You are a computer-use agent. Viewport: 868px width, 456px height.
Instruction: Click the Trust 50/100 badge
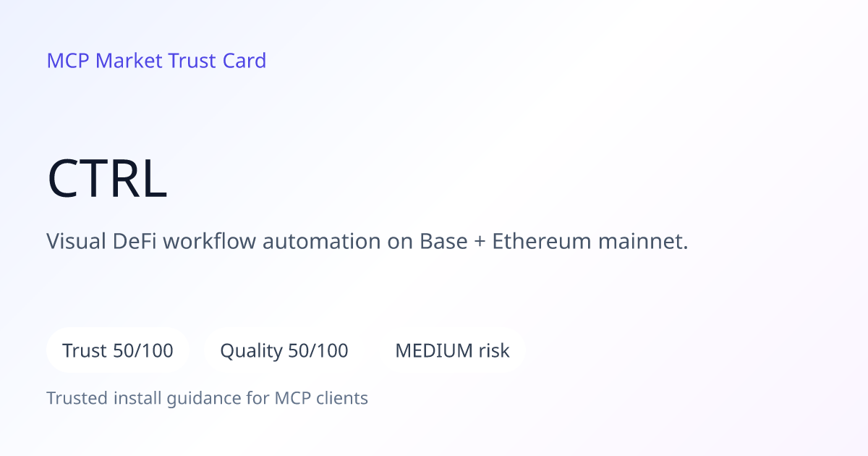click(x=118, y=351)
